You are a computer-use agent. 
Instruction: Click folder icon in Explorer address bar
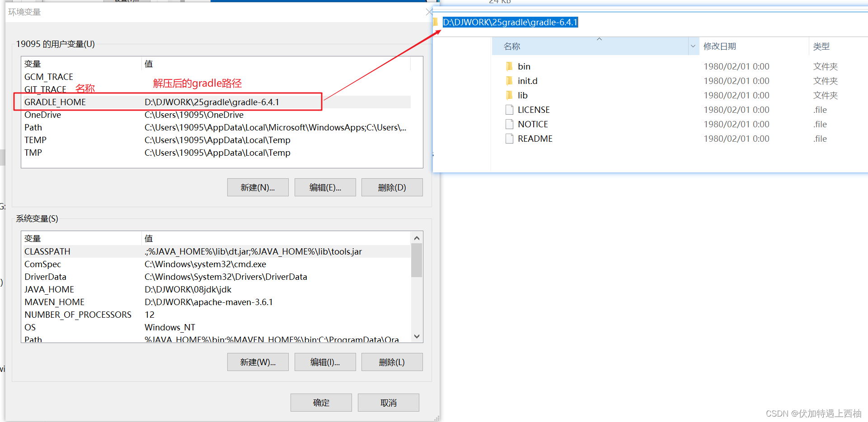coord(436,22)
